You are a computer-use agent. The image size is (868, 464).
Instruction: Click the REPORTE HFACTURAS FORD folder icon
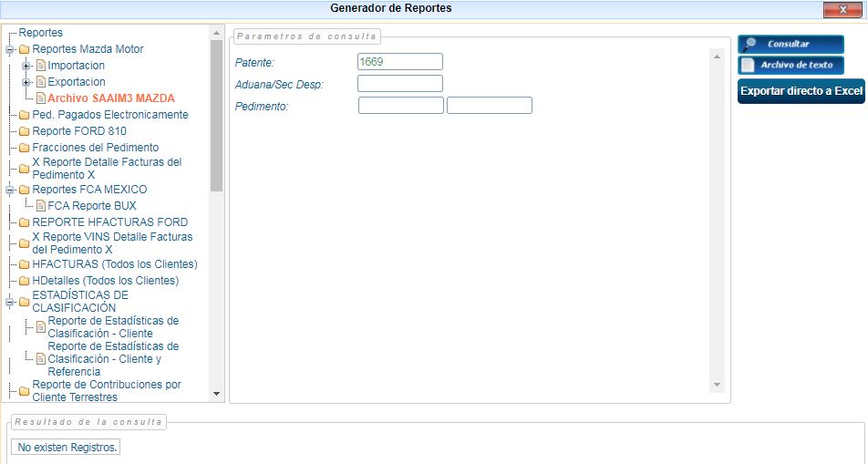[24, 222]
